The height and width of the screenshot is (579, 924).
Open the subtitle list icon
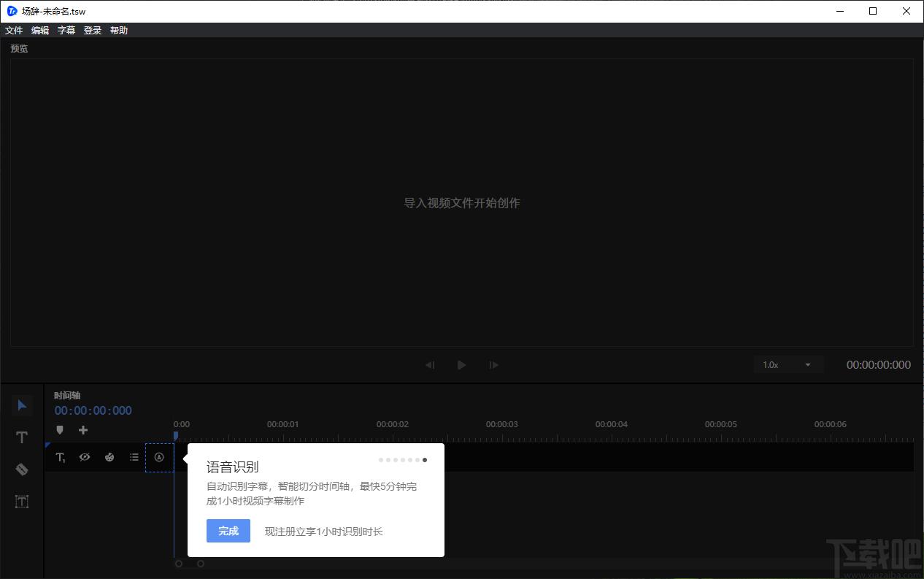coord(134,457)
